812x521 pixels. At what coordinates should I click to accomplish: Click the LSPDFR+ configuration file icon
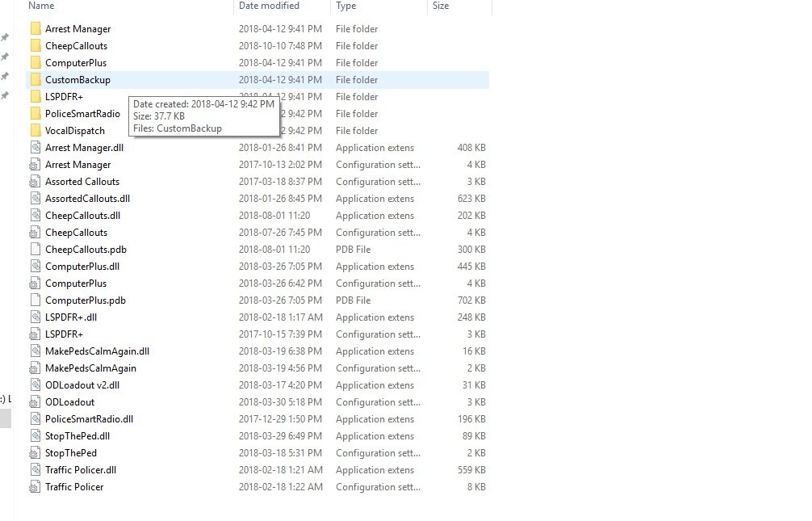pos(36,334)
